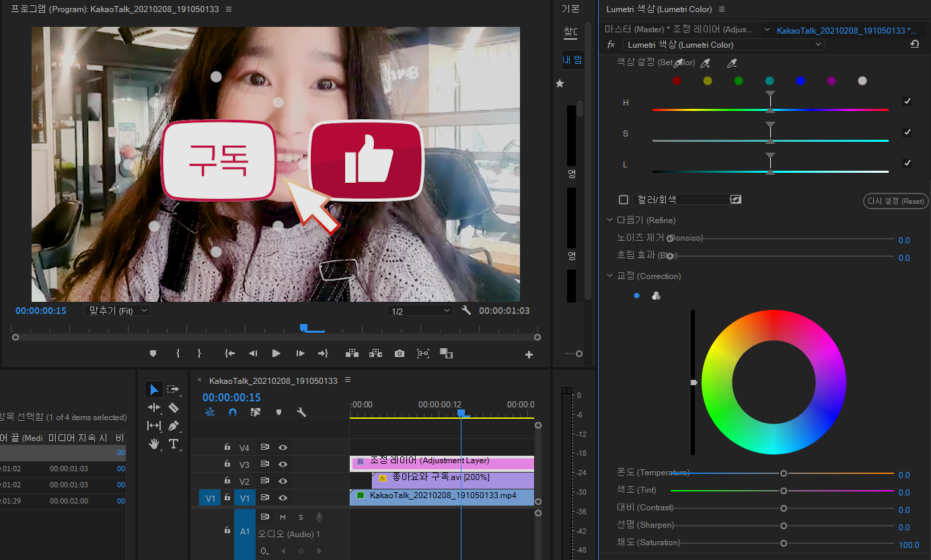Screen dimensions: 931x560
Task: Toggle Snap magnet in timeline
Action: point(232,412)
